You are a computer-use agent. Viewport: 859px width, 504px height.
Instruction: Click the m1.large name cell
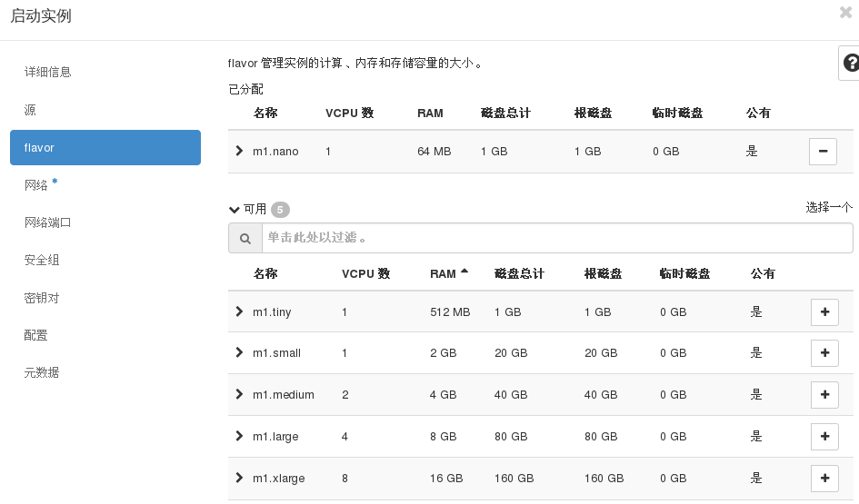275,437
